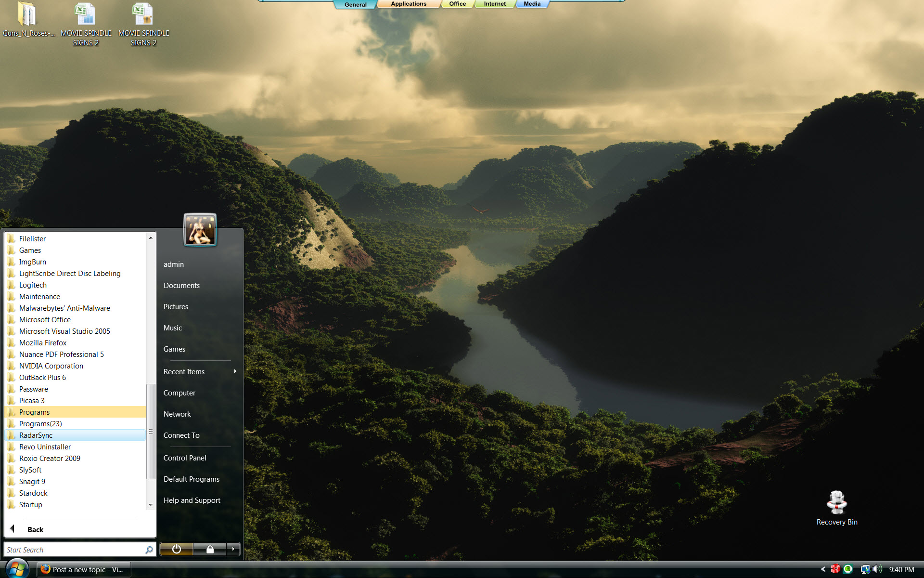Click the network tray icon

pos(865,569)
